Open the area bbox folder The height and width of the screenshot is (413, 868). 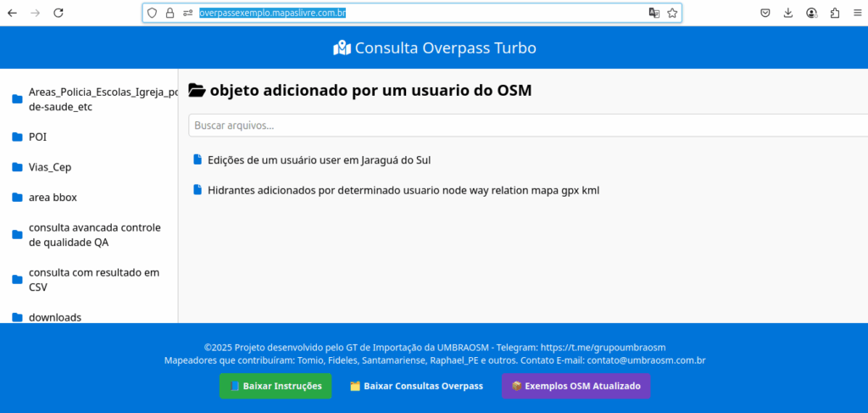tap(53, 198)
